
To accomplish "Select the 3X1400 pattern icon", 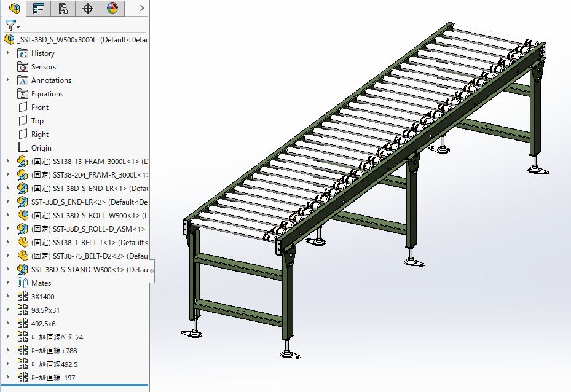I will (x=23, y=296).
